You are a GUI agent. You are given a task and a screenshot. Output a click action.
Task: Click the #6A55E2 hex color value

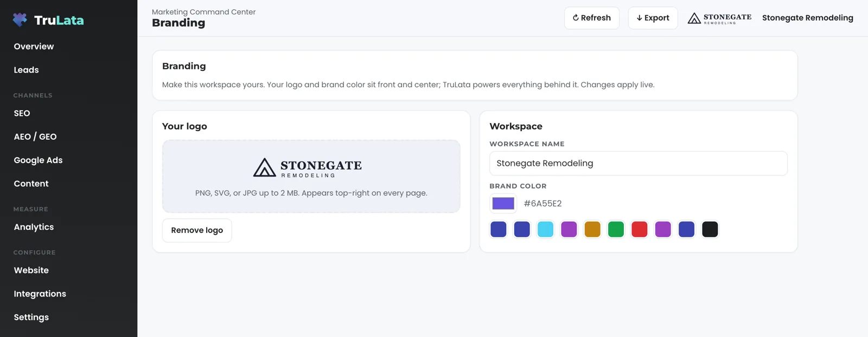[x=542, y=204]
